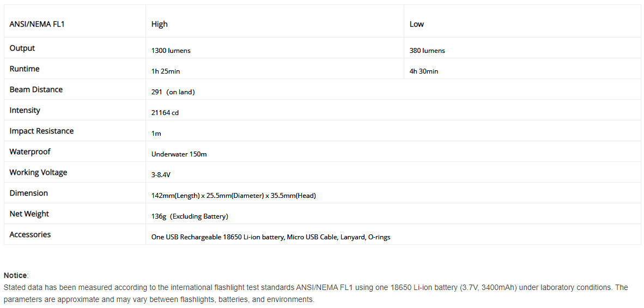Click the 380 lumens value
This screenshot has width=644, height=308.
[427, 51]
